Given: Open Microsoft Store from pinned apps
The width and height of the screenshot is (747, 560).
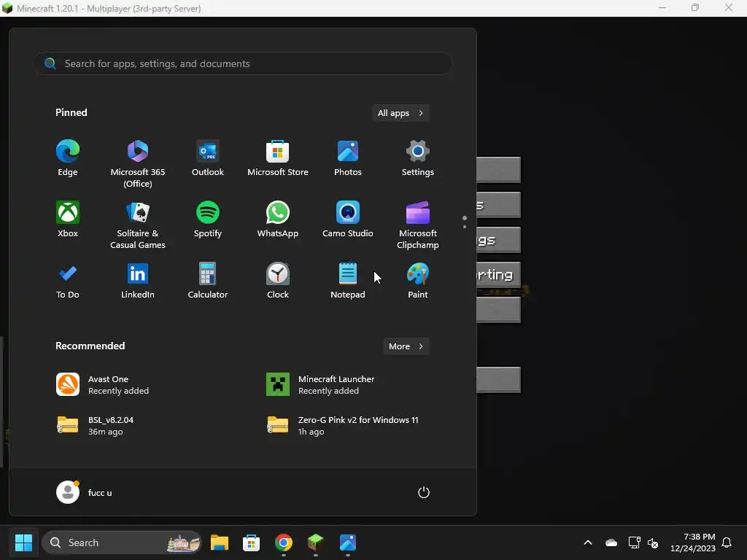Looking at the screenshot, I should click(x=278, y=158).
